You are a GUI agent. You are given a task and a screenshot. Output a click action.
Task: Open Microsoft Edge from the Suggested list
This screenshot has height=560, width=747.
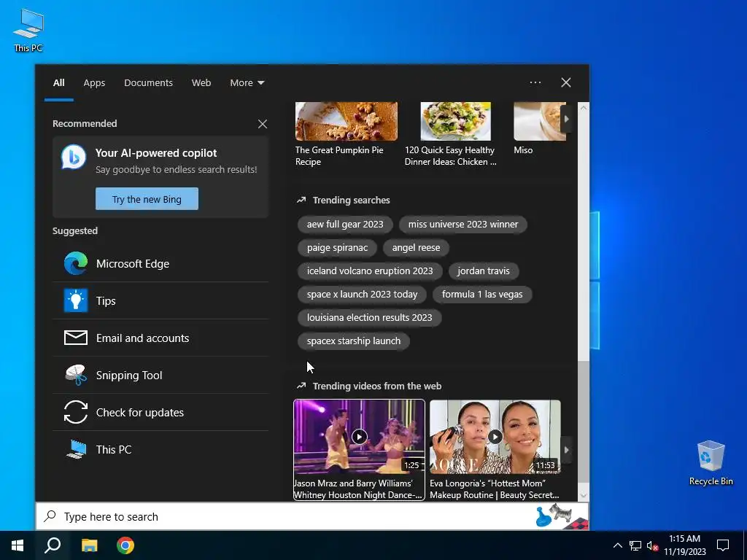(160, 263)
